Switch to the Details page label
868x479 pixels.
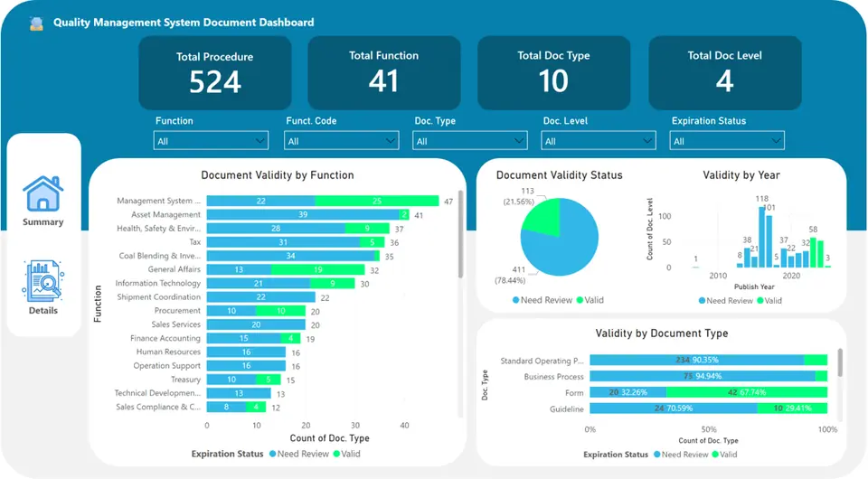pyautogui.click(x=42, y=310)
